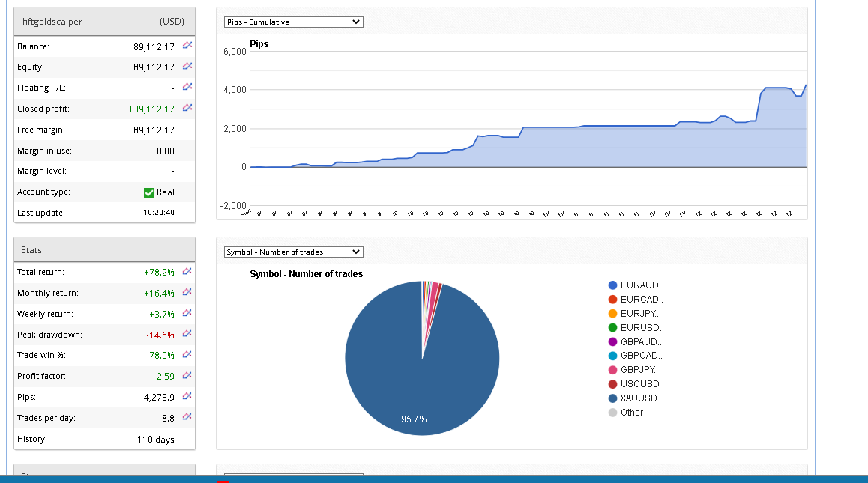868x483 pixels.
Task: Click the chart icon beside Equity
Action: 187,67
